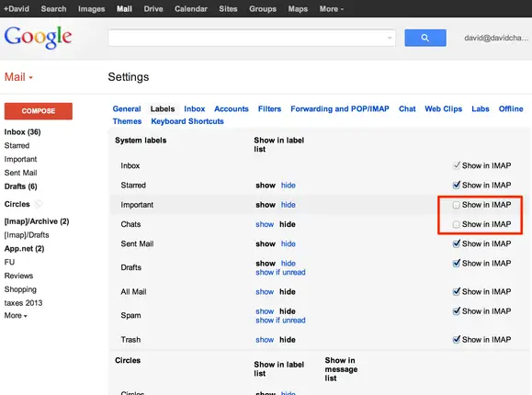Open the Important folder in sidebar
Image resolution: width=532 pixels, height=395 pixels.
click(20, 159)
